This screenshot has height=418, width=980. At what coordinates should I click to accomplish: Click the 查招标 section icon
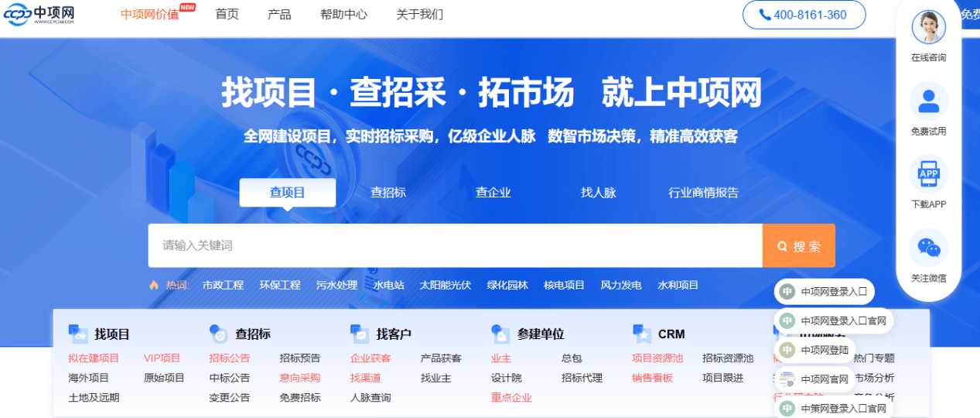point(218,334)
